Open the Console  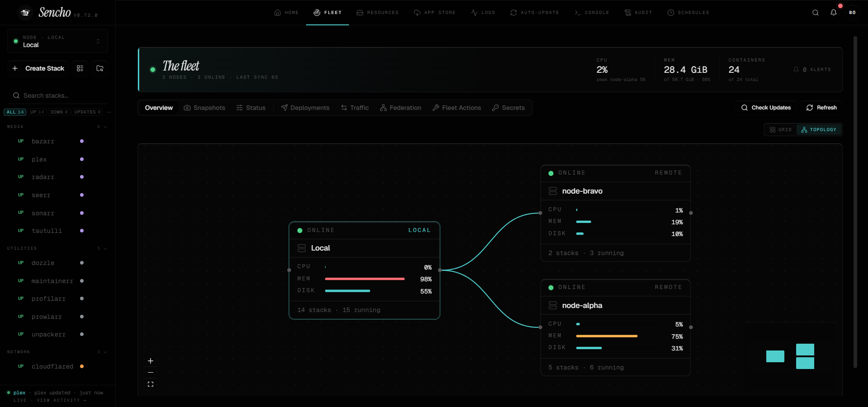(x=592, y=13)
